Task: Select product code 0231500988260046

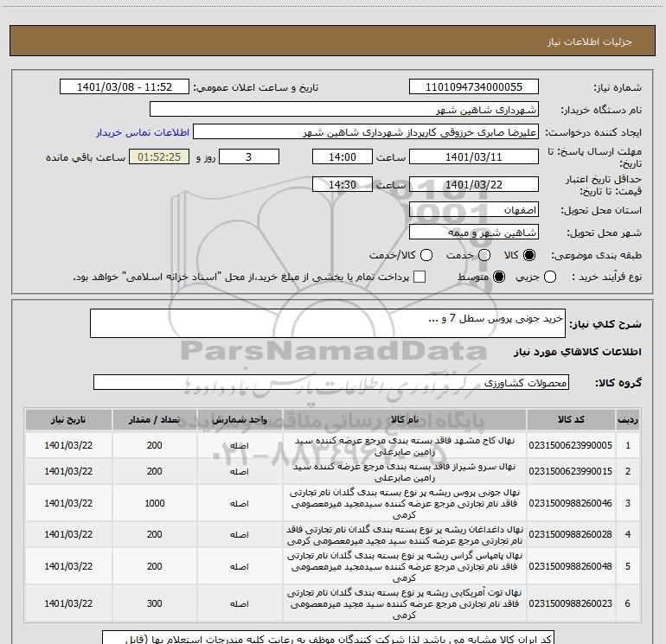Action: (x=571, y=503)
